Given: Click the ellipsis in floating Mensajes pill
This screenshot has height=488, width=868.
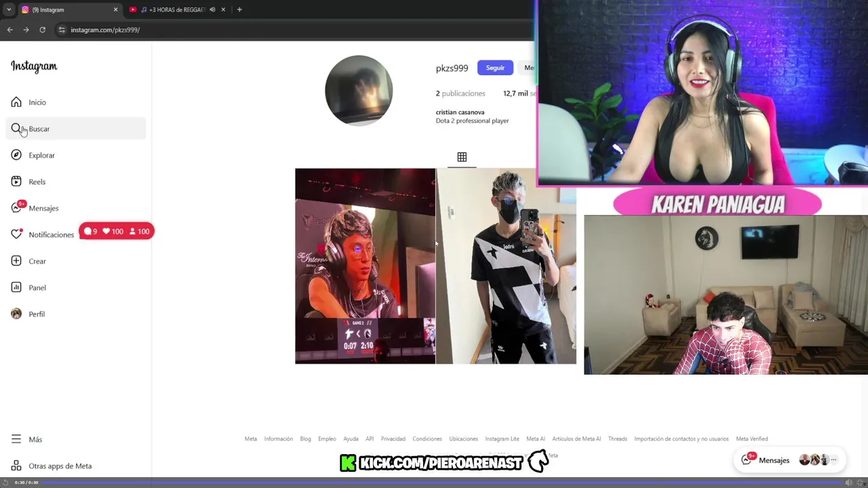Looking at the screenshot, I should (x=834, y=460).
